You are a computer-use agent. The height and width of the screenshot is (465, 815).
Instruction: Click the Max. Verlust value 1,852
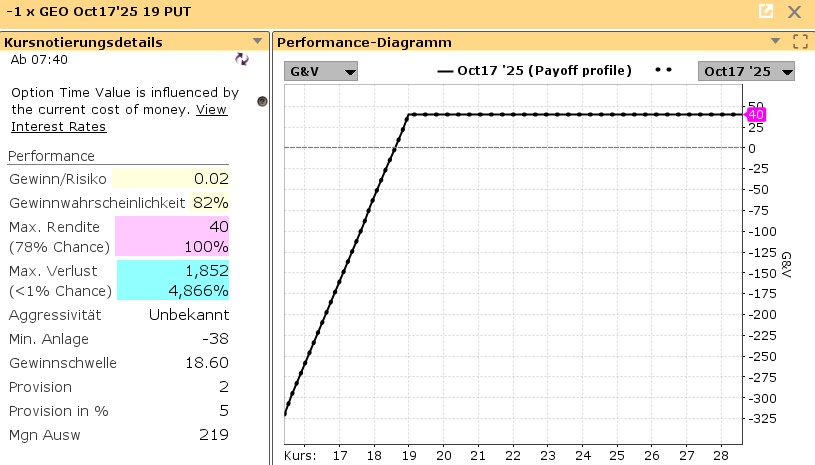pyautogui.click(x=207, y=271)
